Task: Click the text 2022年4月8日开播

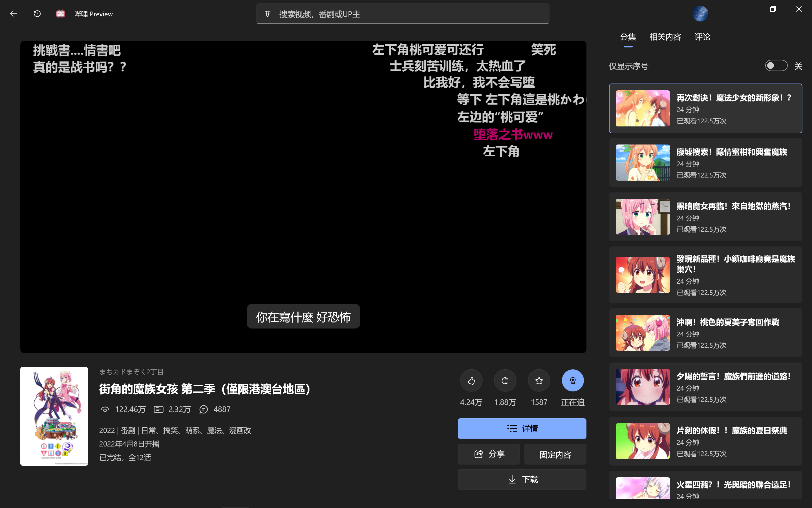Action: tap(129, 444)
